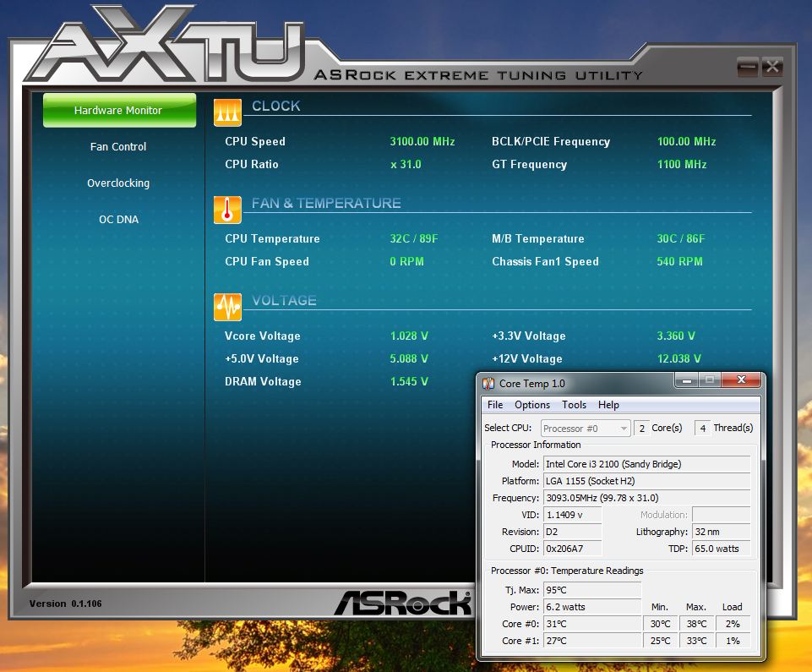Click the Power field 6.2 watts
The image size is (812, 672).
pyautogui.click(x=592, y=607)
